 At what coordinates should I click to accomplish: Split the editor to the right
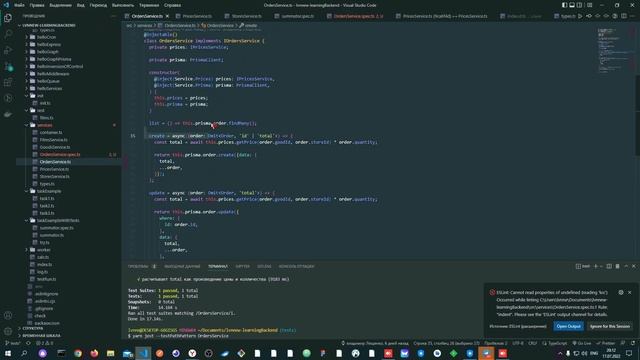click(624, 16)
